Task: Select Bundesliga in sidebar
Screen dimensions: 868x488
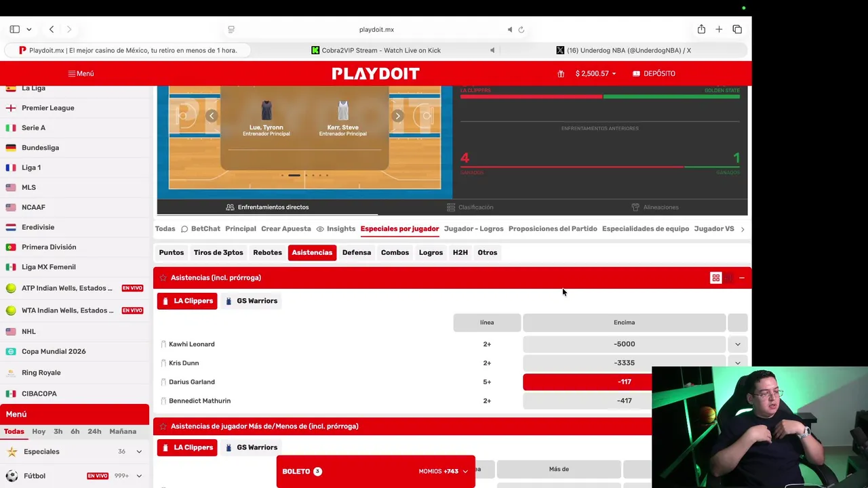Action: (40, 148)
